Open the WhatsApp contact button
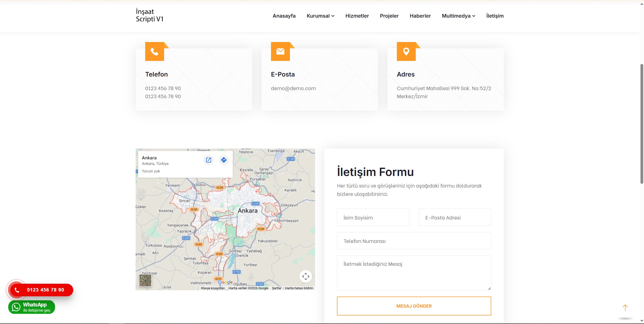 click(x=32, y=307)
